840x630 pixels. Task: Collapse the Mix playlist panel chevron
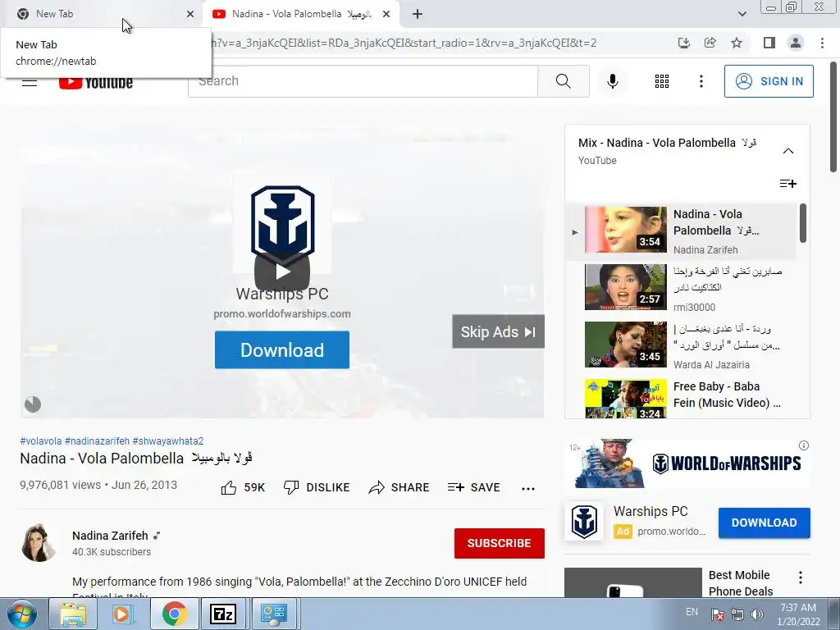pyautogui.click(x=788, y=151)
